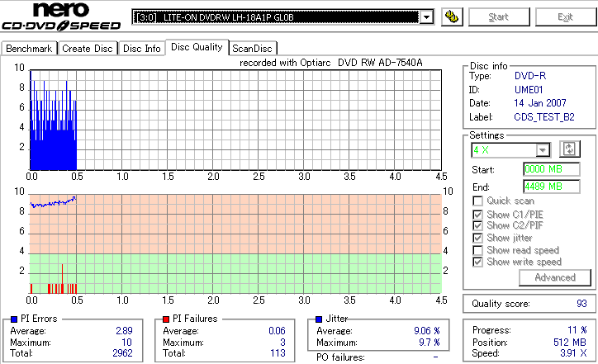Click the Progress value 11 %
This screenshot has width=598, height=364.
click(x=577, y=330)
